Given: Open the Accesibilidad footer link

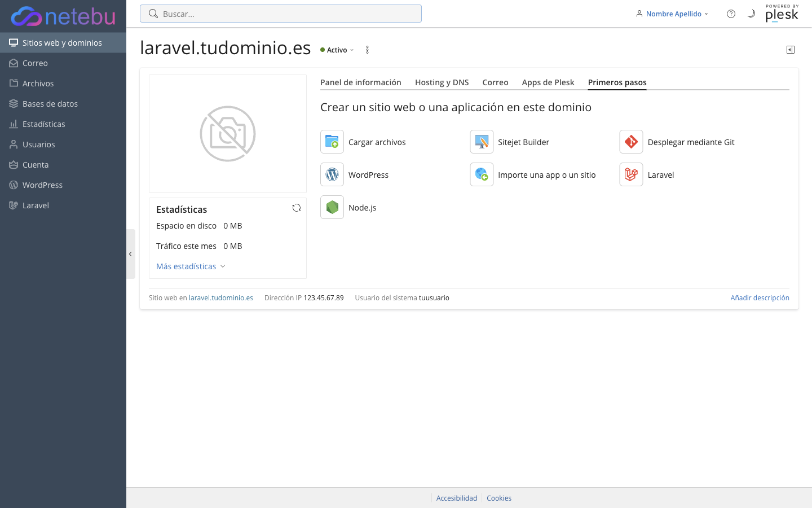Looking at the screenshot, I should (457, 498).
